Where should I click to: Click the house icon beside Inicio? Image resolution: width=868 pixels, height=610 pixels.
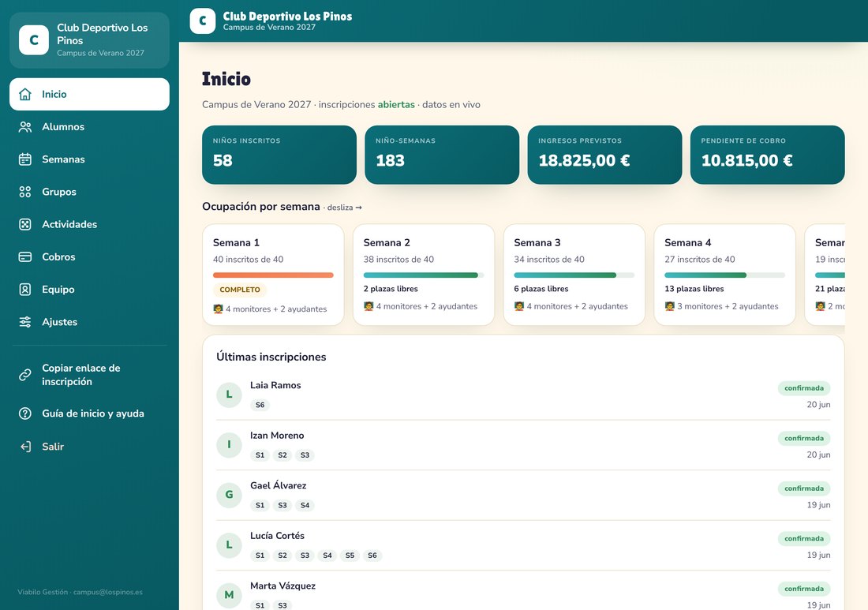[25, 94]
